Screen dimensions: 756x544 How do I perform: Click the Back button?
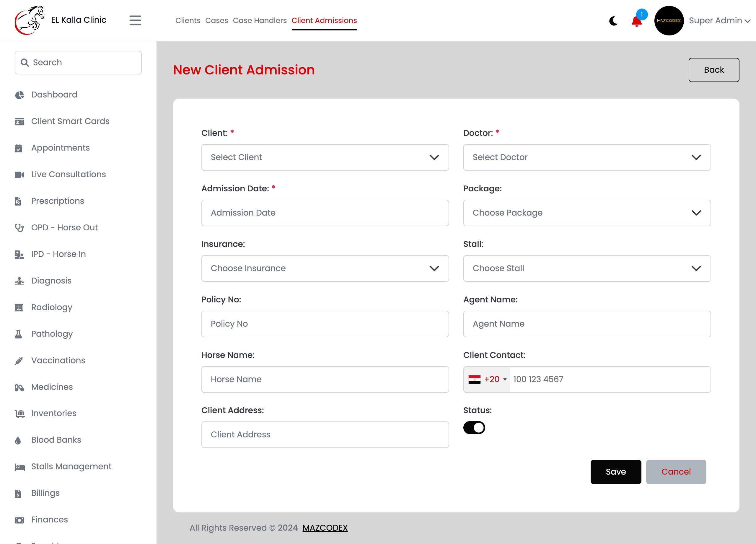(714, 70)
